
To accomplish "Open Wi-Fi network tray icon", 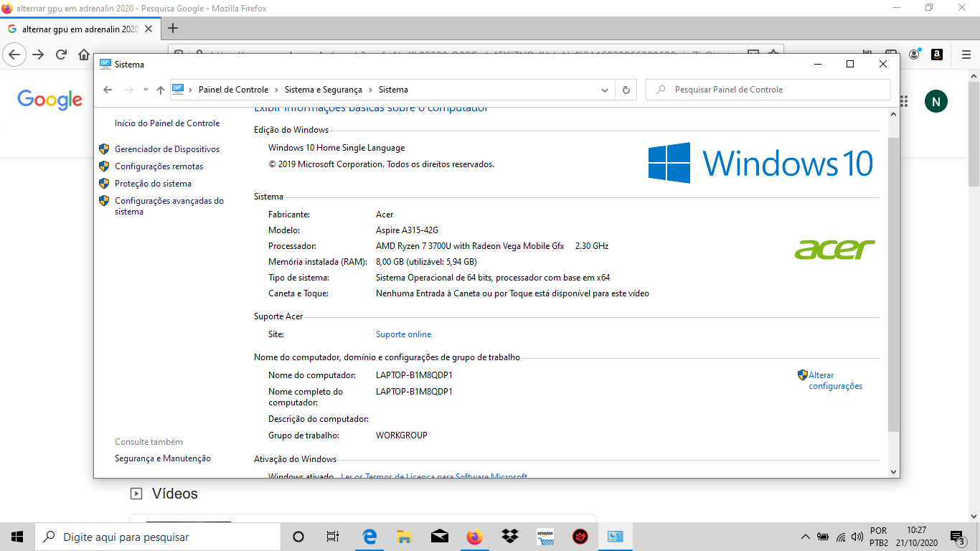I will click(841, 537).
